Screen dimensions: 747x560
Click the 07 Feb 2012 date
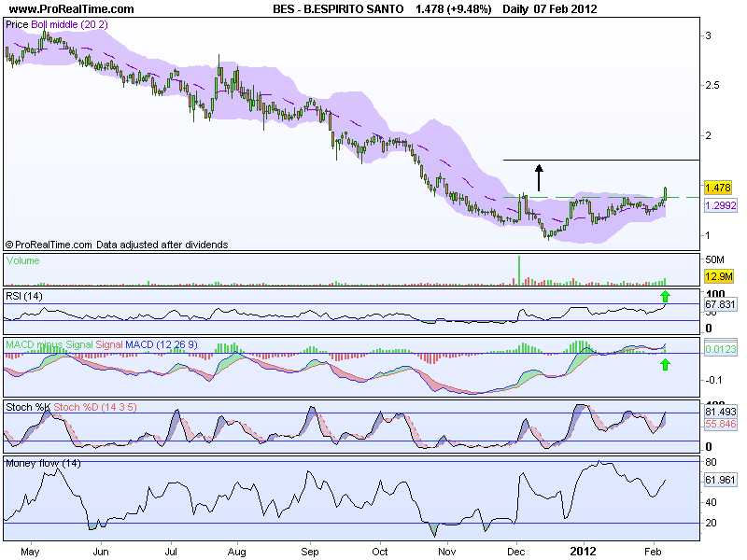pyautogui.click(x=566, y=9)
